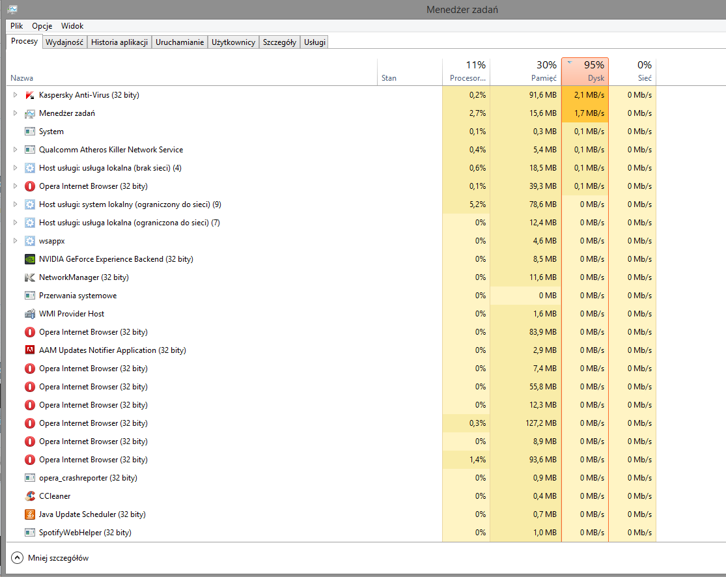Screen dimensions: 726x588
Task: Click Opera icon in the 39,3 MB row
Action: pos(30,186)
